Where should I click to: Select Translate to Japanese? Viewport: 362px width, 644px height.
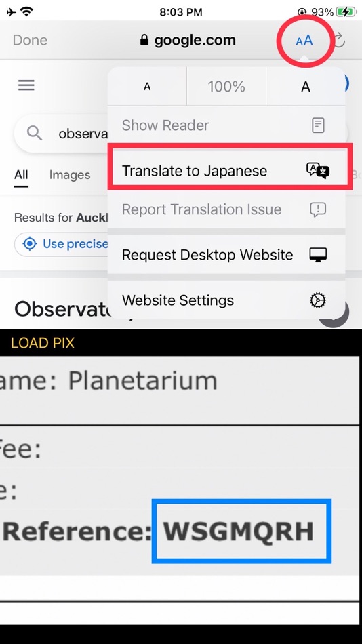(x=226, y=170)
